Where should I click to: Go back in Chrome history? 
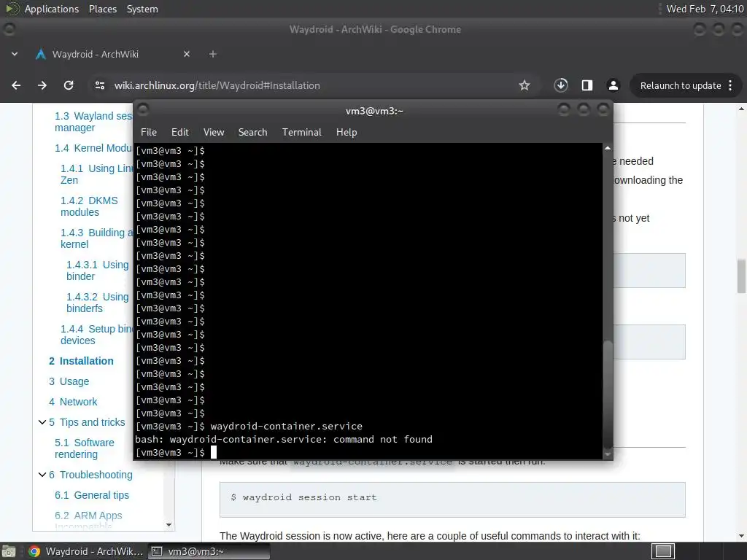[x=16, y=85]
